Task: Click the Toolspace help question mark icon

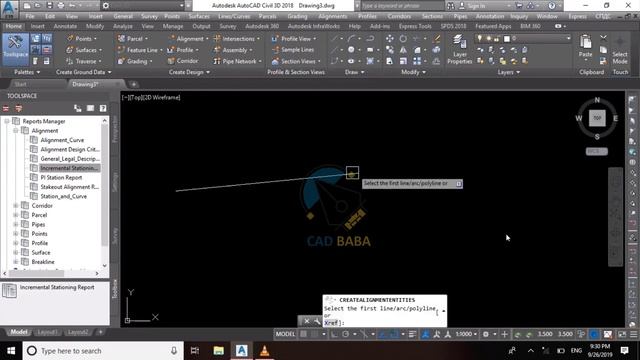Action: pos(103,108)
